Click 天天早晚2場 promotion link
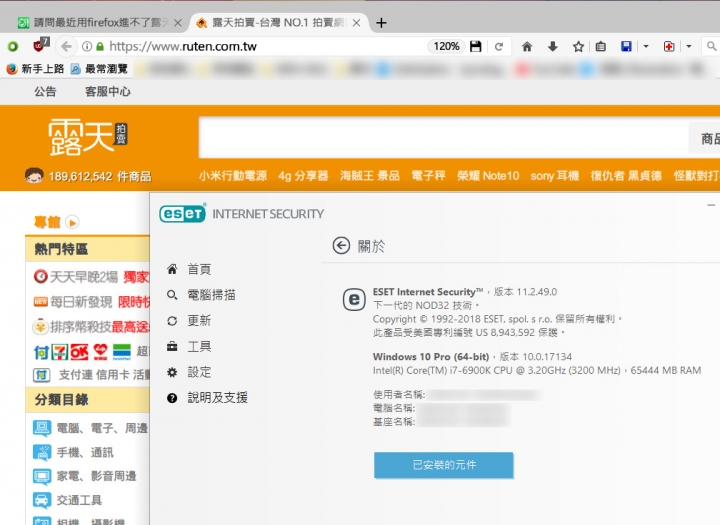 coord(84,277)
